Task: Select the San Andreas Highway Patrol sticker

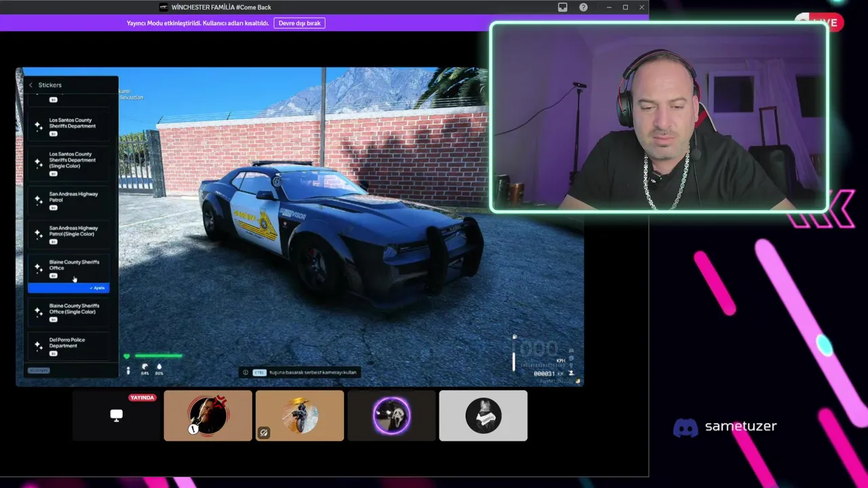Action: [x=68, y=200]
